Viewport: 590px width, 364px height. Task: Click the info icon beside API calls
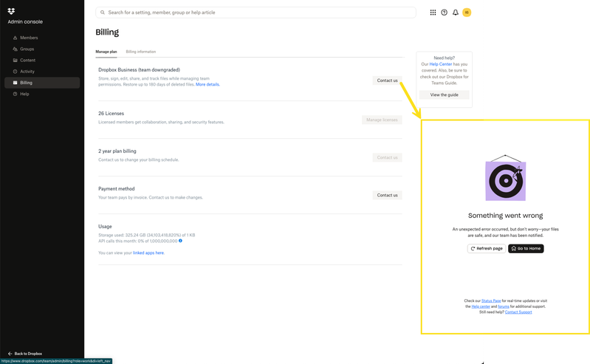pos(180,241)
